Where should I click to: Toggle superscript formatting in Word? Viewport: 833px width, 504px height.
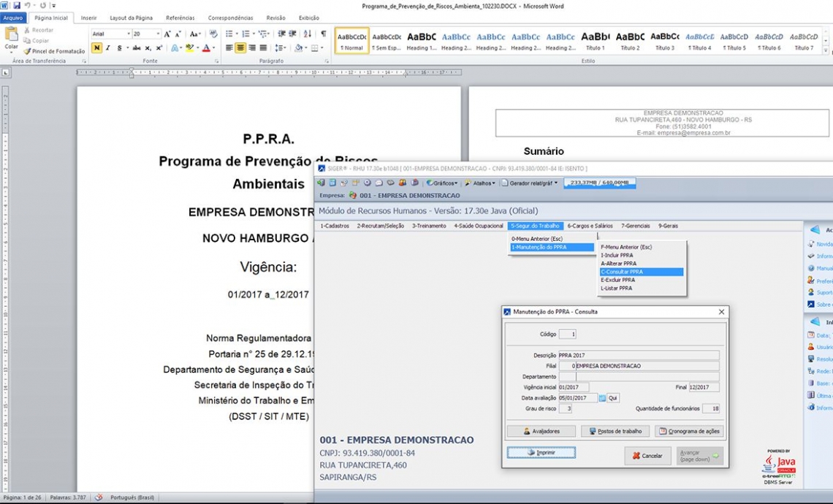click(x=159, y=47)
